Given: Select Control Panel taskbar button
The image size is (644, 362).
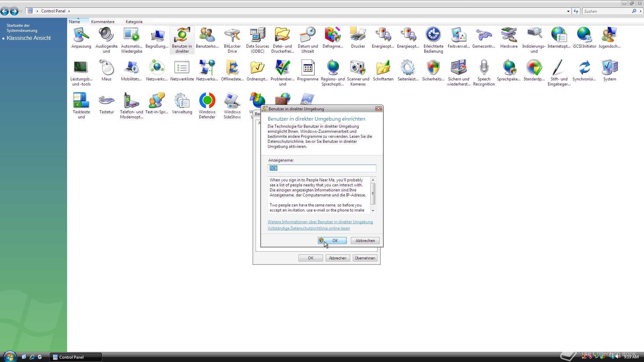Looking at the screenshot, I should [x=76, y=357].
